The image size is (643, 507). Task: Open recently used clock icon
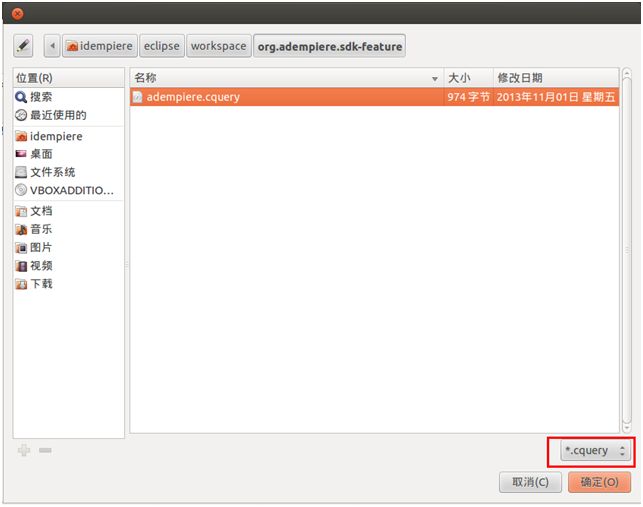click(21, 115)
